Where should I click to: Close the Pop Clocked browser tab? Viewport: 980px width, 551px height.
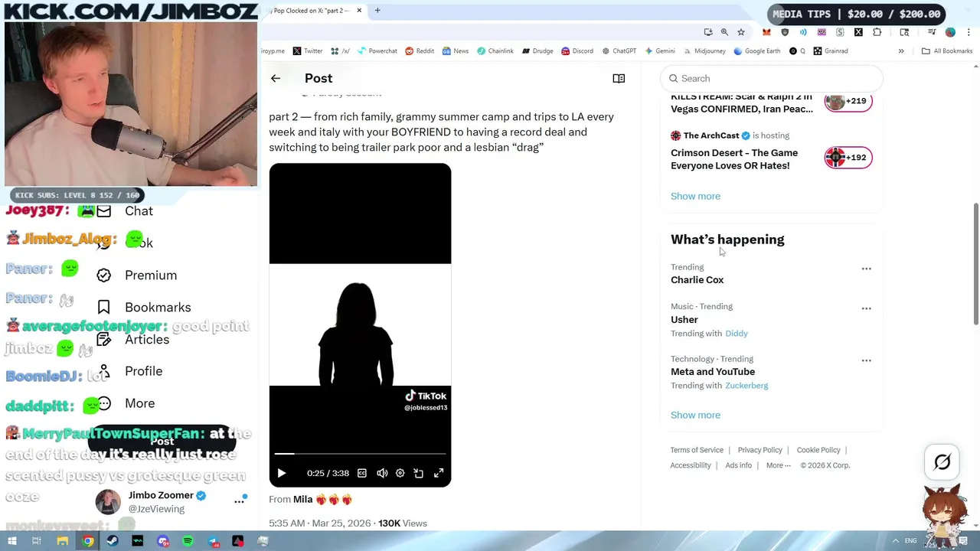(x=358, y=11)
